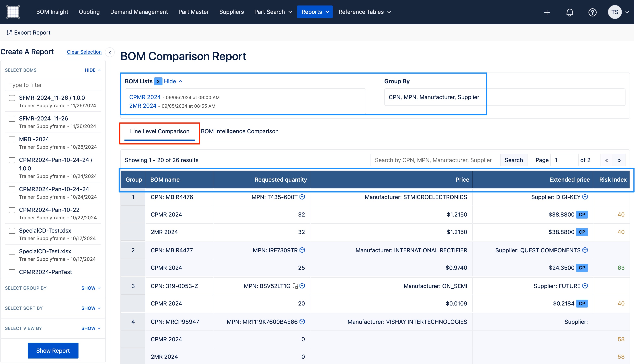Check CPMR2024-Pan-10-22 checkbox

click(12, 210)
